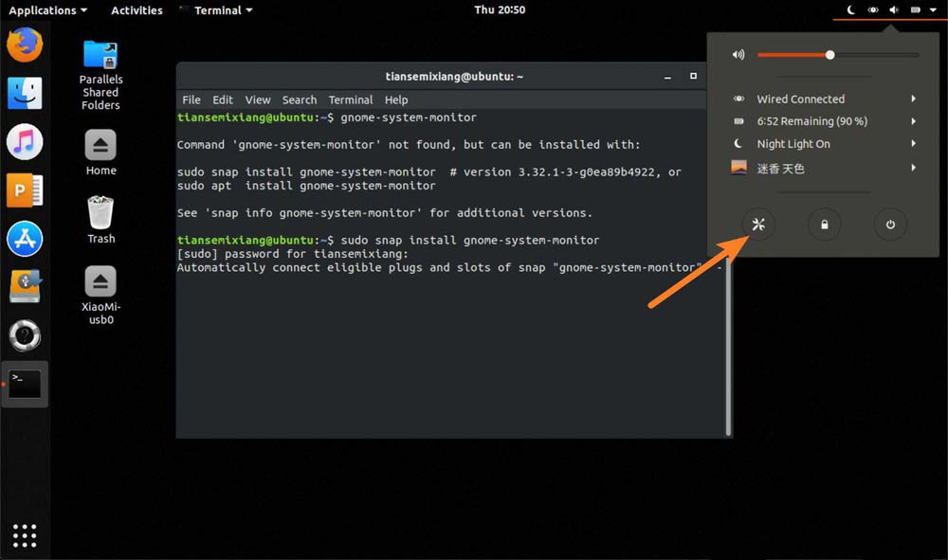The width and height of the screenshot is (948, 560).
Task: Open system settings from the status menu
Action: point(758,225)
